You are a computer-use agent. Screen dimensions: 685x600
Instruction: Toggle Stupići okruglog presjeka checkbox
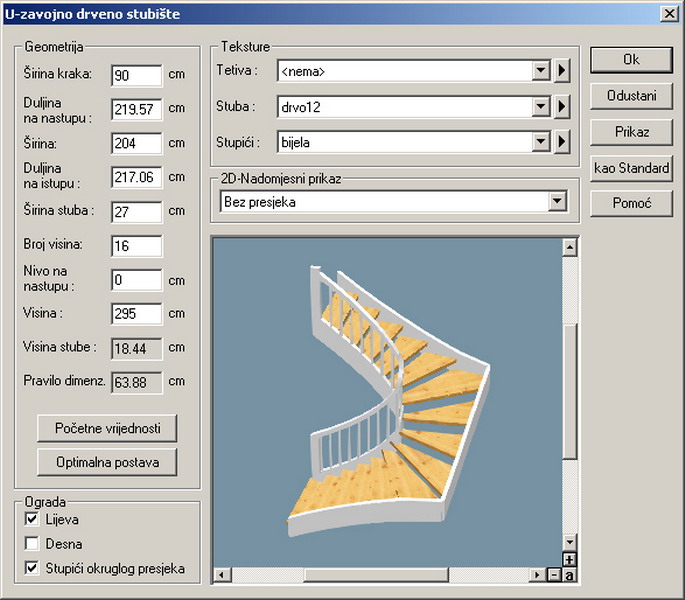(x=32, y=568)
